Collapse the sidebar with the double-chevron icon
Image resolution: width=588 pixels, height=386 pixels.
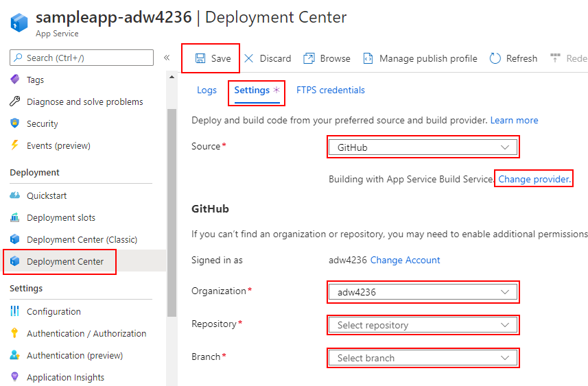(x=167, y=58)
